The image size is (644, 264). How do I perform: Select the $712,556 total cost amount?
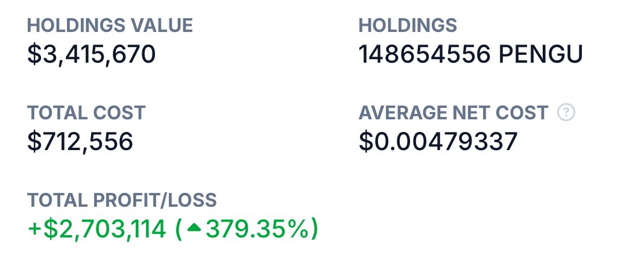80,142
